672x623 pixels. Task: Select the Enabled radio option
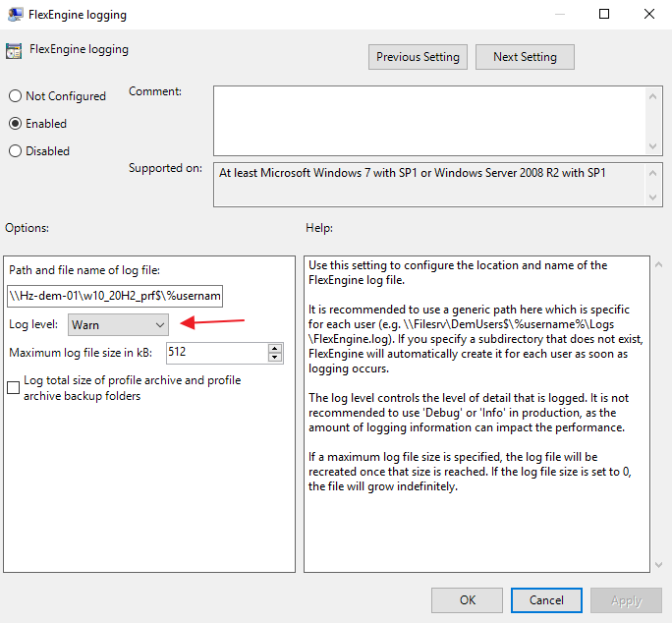tap(15, 124)
